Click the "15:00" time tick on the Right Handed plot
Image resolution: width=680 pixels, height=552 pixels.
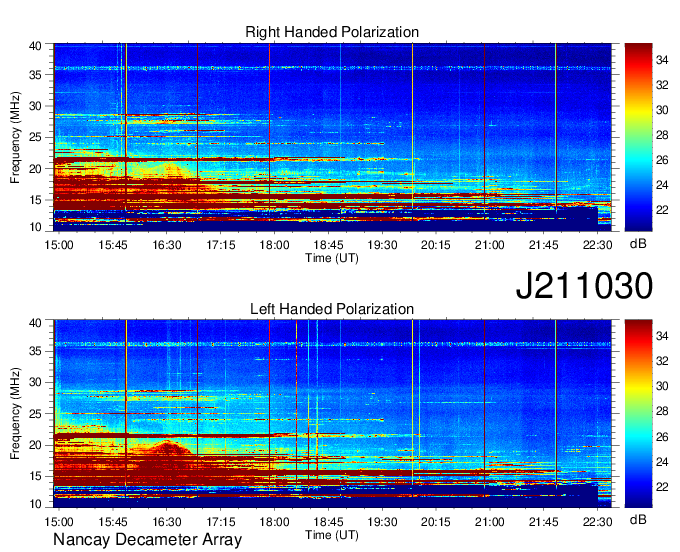click(59, 245)
